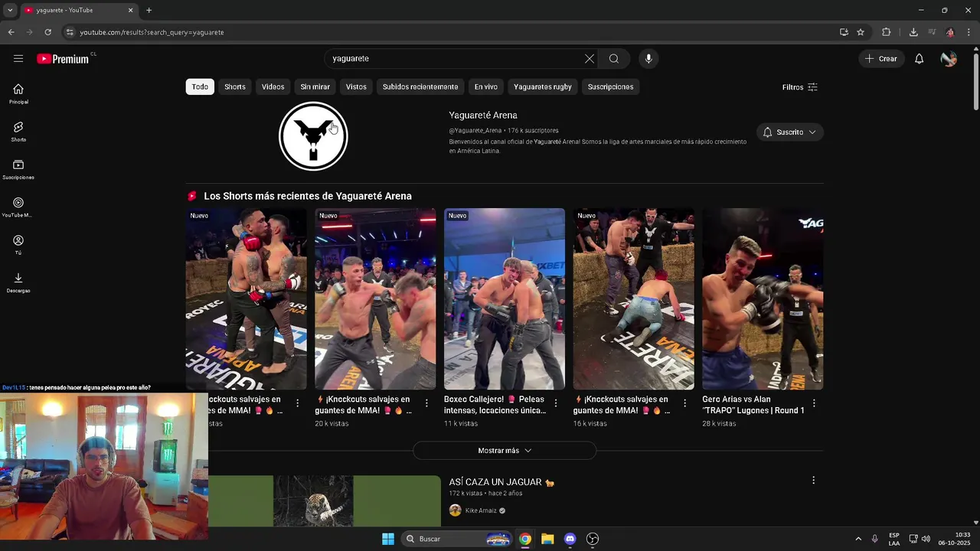Open Chrome extensions puzzle icon

click(x=887, y=32)
